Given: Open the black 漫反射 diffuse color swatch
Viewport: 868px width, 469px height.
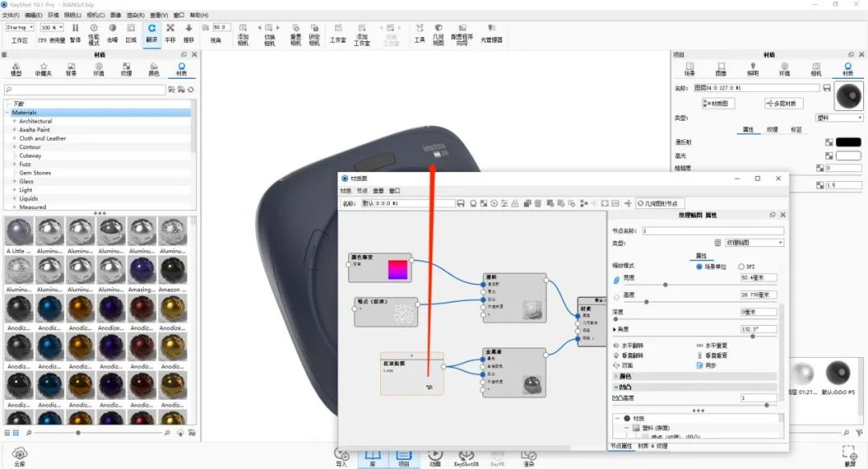Looking at the screenshot, I should tap(849, 142).
